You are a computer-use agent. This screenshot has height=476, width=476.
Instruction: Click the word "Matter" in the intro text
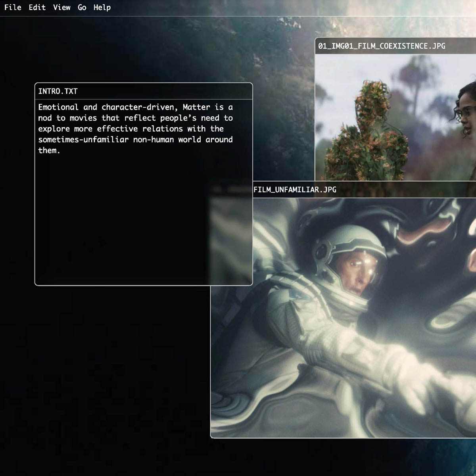[196, 107]
